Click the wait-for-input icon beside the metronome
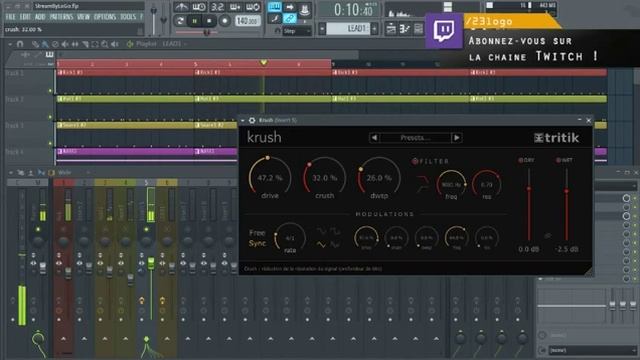The width and height of the screenshot is (640, 360). tap(199, 7)
